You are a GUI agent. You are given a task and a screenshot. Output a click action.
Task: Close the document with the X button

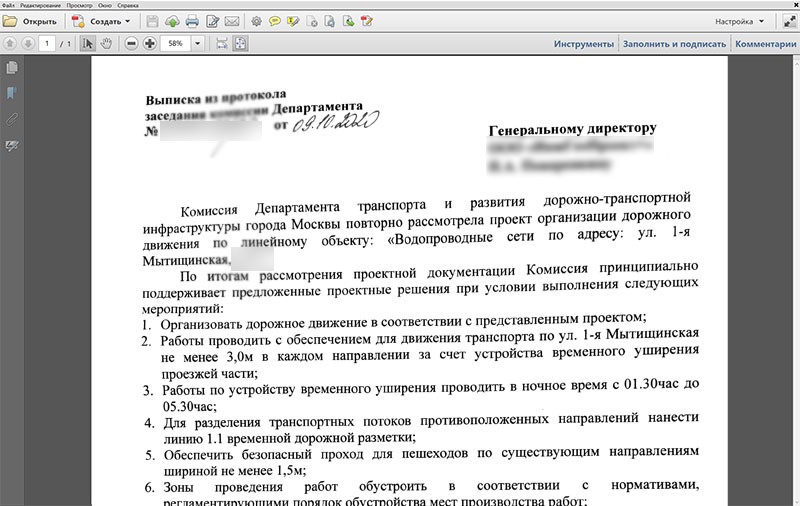pyautogui.click(x=794, y=5)
